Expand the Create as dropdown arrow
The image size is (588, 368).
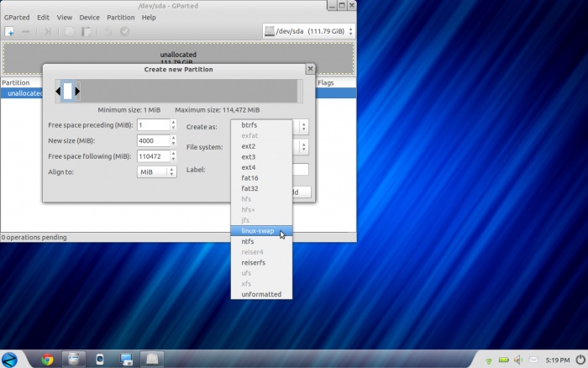(303, 126)
